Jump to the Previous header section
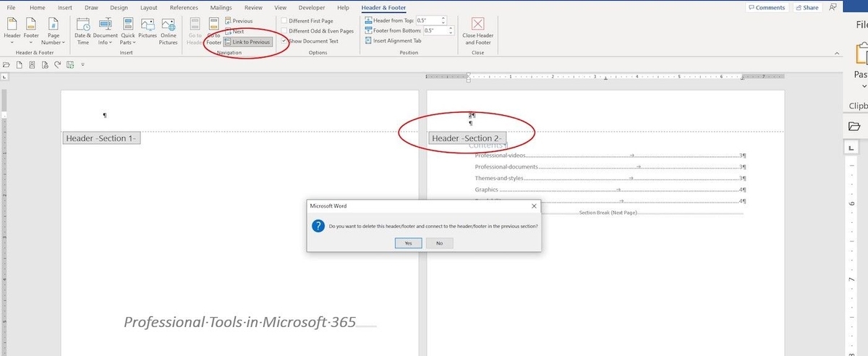 click(x=239, y=21)
